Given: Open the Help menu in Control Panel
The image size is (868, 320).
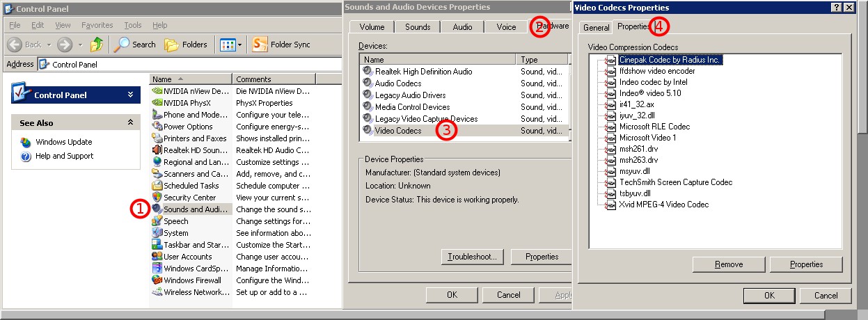Looking at the screenshot, I should pyautogui.click(x=159, y=25).
